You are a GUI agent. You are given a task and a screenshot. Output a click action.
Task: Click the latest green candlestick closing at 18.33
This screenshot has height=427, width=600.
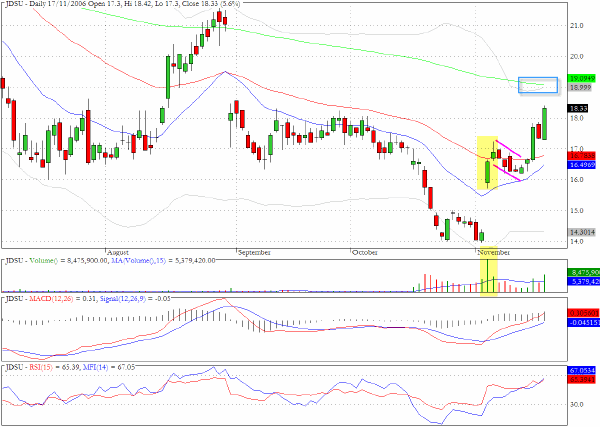(545, 124)
